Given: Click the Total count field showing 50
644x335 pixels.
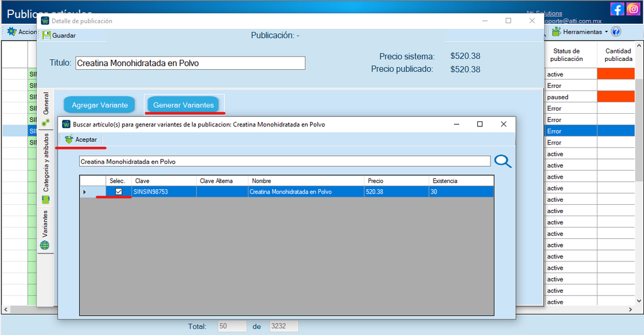Looking at the screenshot, I should pyautogui.click(x=232, y=326).
